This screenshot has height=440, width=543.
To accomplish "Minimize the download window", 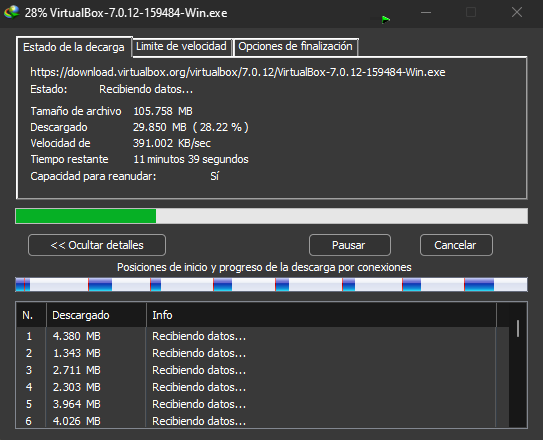I will pyautogui.click(x=426, y=13).
